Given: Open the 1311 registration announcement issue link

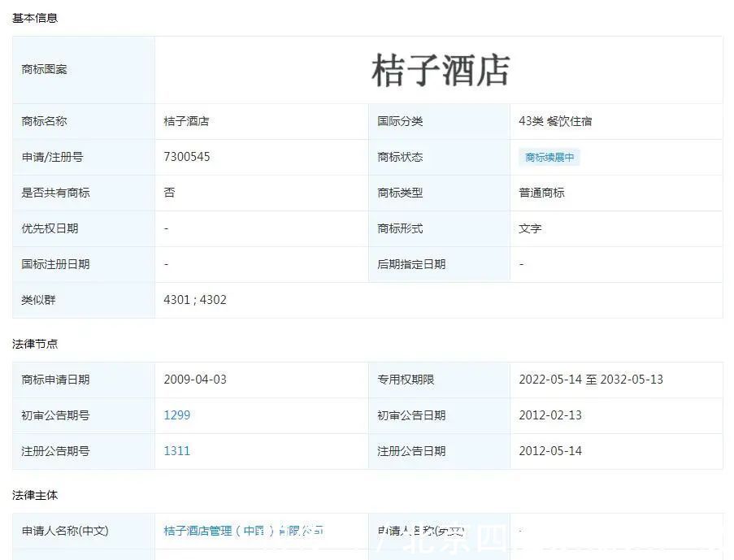Looking at the screenshot, I should [177, 451].
